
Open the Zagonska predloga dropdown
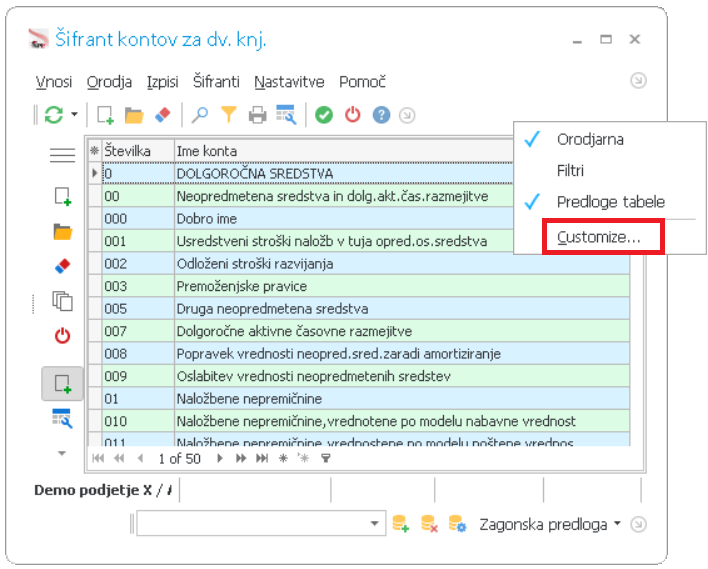click(x=550, y=524)
